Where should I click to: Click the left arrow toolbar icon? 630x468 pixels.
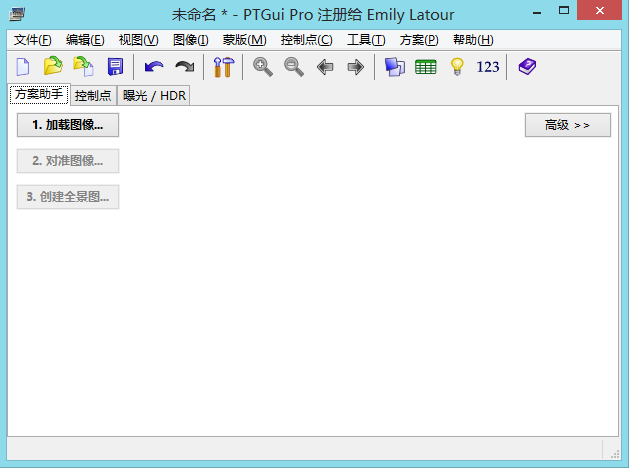coord(325,67)
